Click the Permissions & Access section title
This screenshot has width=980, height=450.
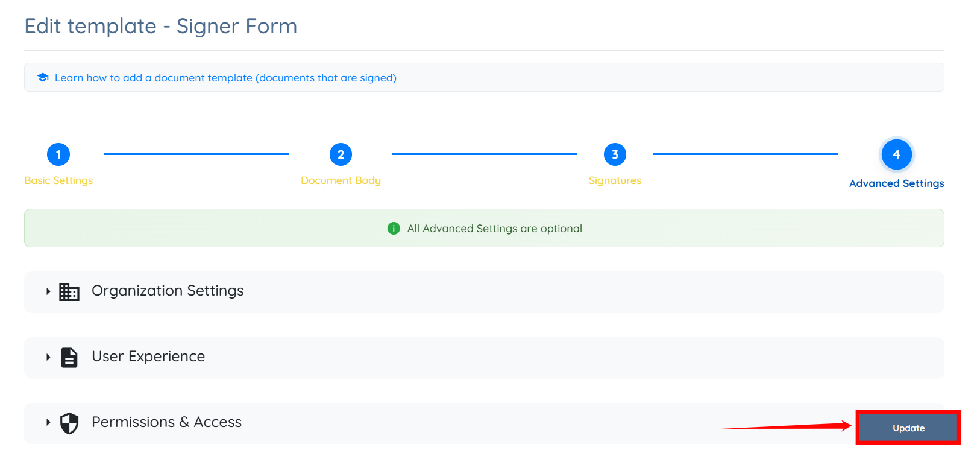point(166,422)
